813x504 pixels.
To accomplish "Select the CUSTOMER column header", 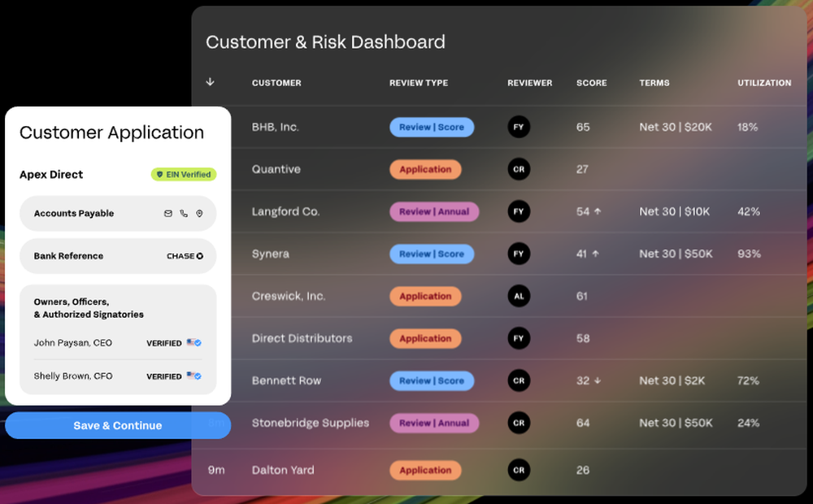I will click(x=276, y=83).
